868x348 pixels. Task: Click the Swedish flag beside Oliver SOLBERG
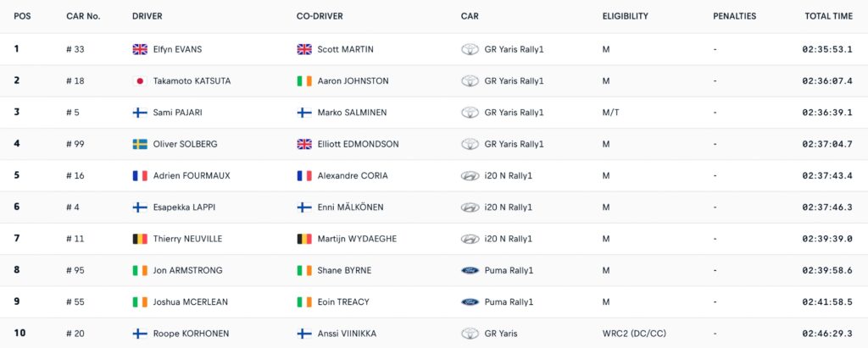pos(140,144)
